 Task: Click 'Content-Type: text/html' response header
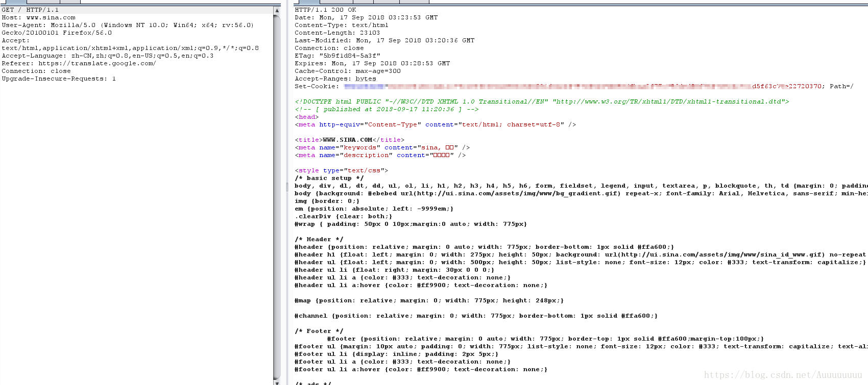pyautogui.click(x=342, y=25)
